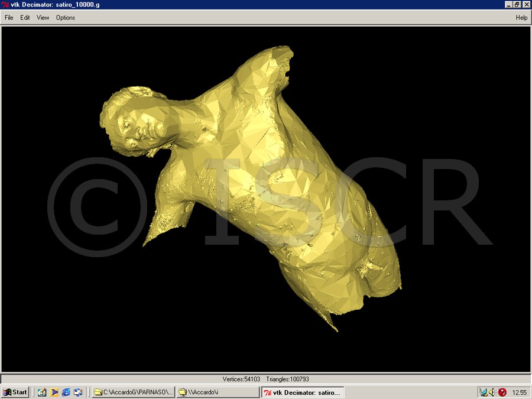This screenshot has width=532, height=399.
Task: Click the 12.55 system clock
Action: point(520,392)
